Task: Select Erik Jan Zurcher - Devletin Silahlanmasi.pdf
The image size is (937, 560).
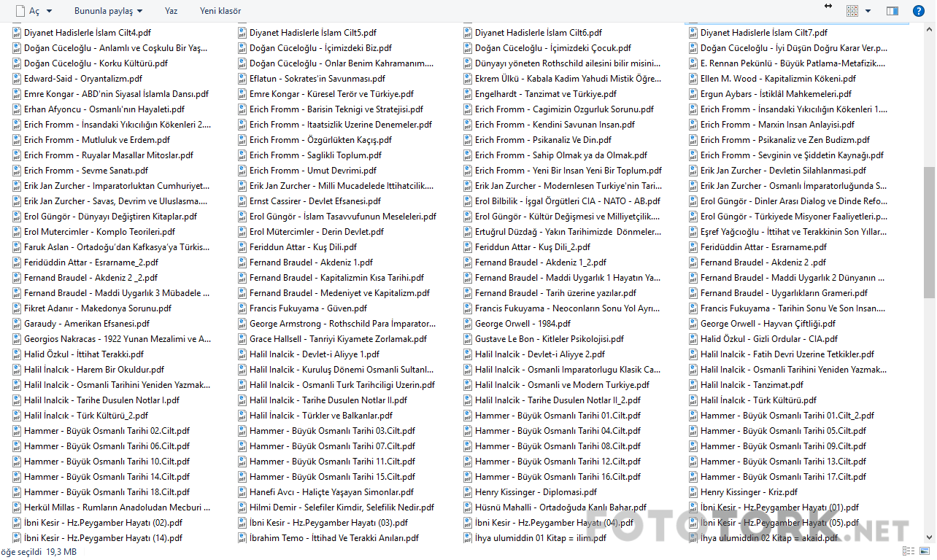Action: (x=784, y=171)
